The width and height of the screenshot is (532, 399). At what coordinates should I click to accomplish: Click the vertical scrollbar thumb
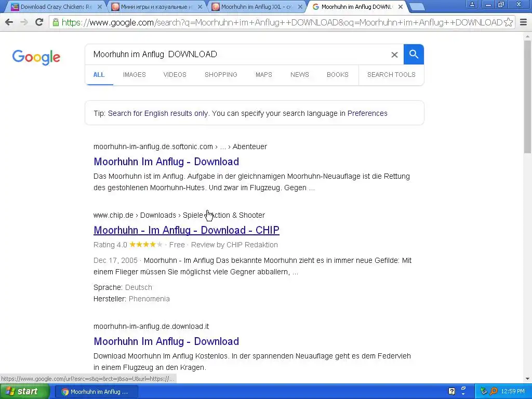(x=528, y=97)
